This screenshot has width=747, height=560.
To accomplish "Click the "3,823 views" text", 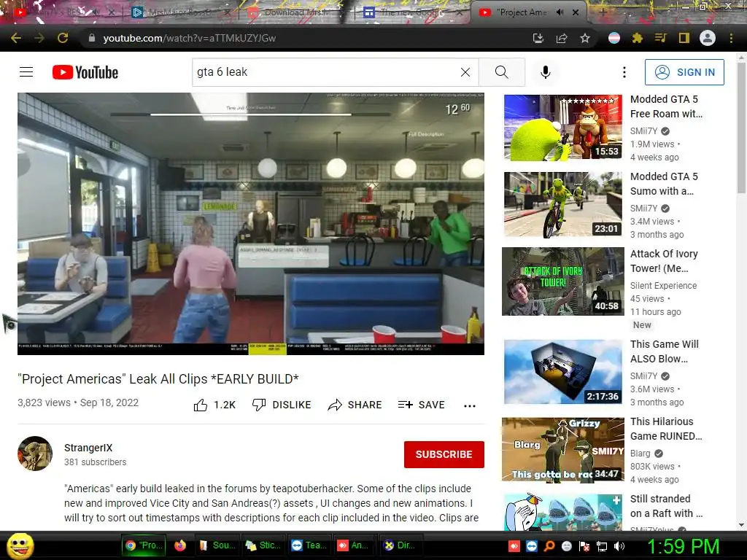I will pos(44,402).
